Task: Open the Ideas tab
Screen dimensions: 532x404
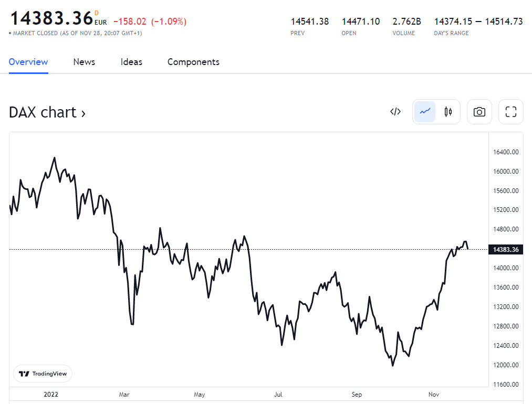Action: pos(131,62)
